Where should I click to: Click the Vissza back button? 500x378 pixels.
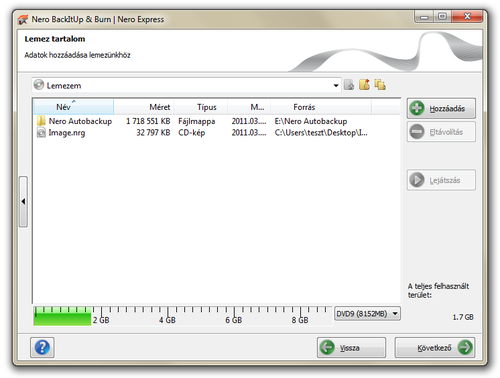(351, 348)
